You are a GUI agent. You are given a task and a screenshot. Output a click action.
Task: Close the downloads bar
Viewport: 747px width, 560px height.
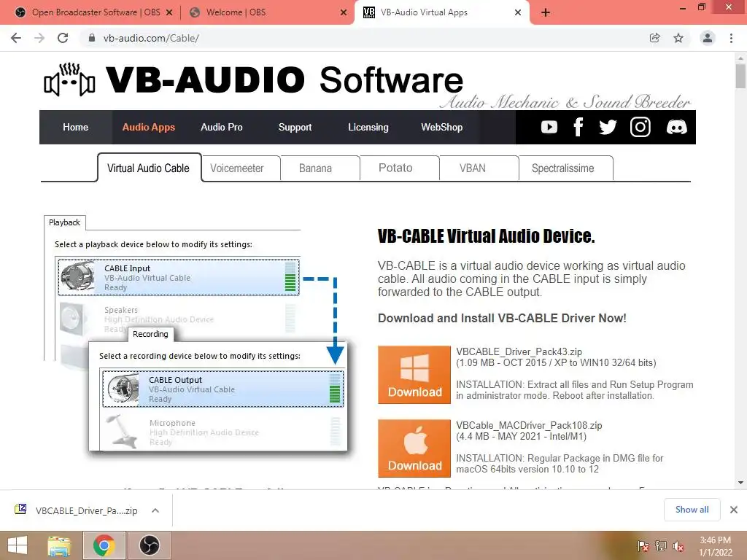tap(734, 510)
